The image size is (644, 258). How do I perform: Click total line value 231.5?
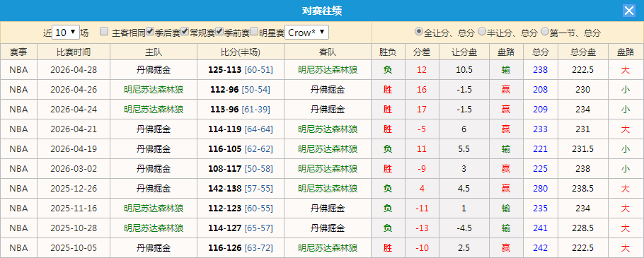click(x=583, y=149)
